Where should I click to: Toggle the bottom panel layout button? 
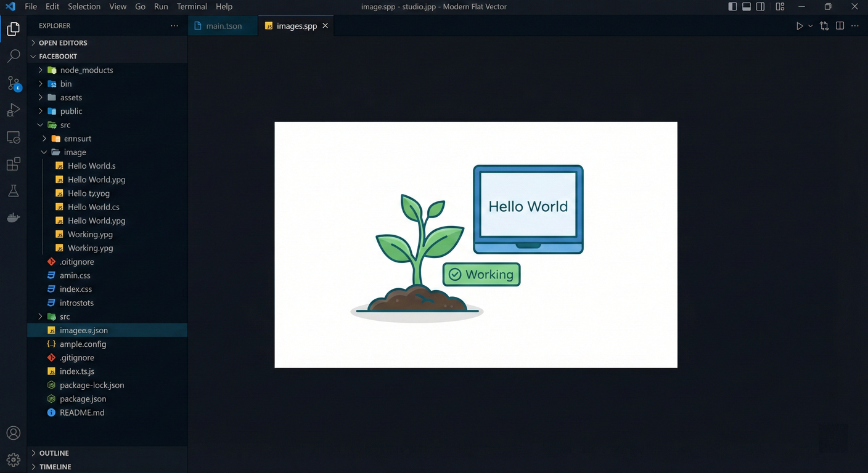[747, 7]
